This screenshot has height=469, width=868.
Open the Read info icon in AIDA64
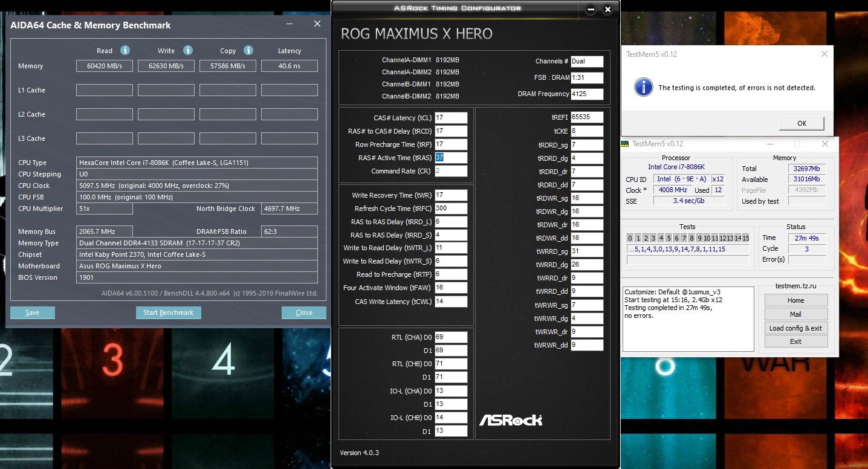pyautogui.click(x=125, y=50)
